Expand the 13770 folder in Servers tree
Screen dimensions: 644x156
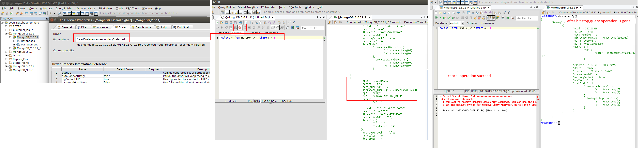click(x=6, y=26)
